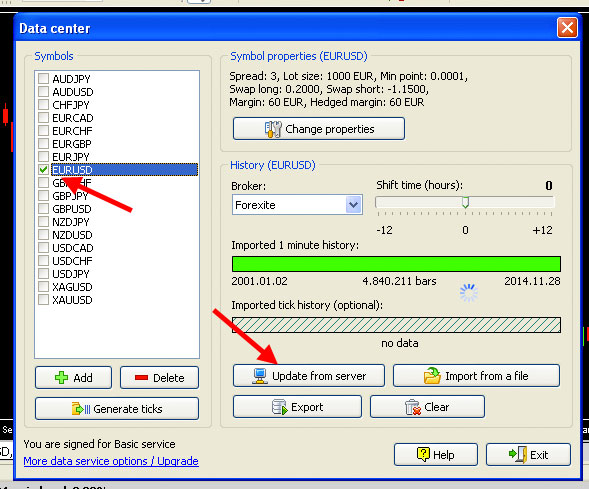Screen dimensions: 589x489
Task: Click the computer icon on Update from server
Action: click(x=260, y=376)
